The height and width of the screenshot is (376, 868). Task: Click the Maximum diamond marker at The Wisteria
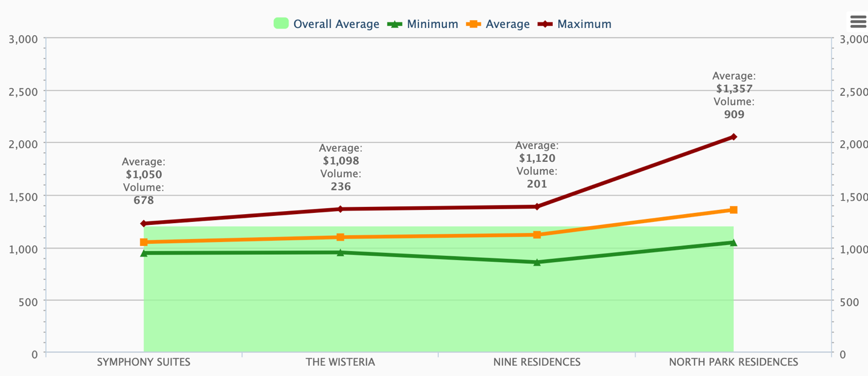click(x=340, y=209)
